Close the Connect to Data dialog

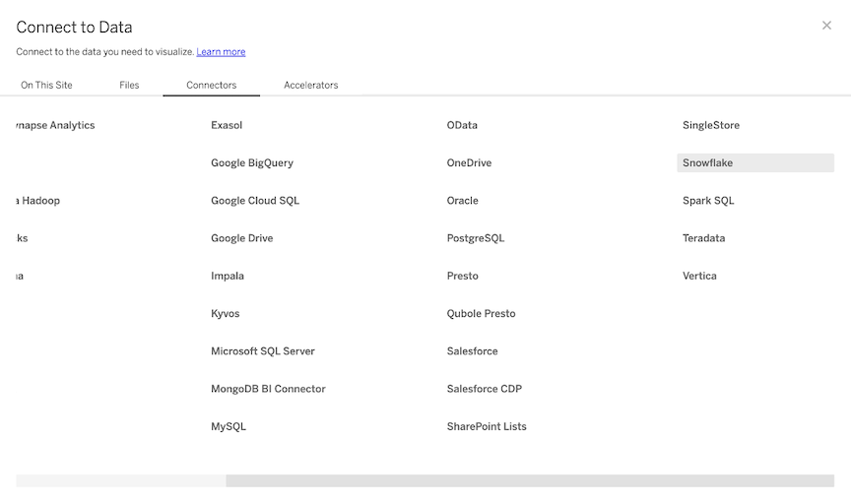[x=826, y=26]
